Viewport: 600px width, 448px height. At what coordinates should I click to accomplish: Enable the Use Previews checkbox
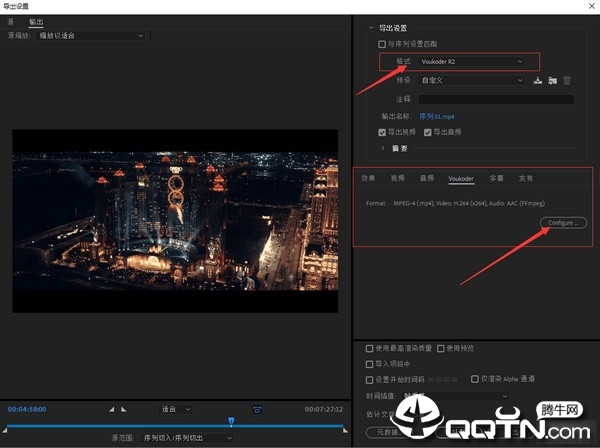441,349
